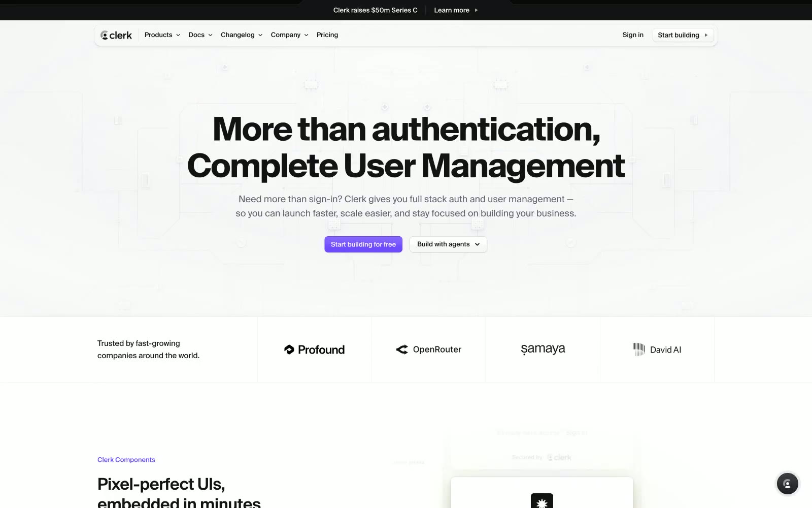Click the Sign in link
The height and width of the screenshot is (508, 812).
(x=633, y=35)
